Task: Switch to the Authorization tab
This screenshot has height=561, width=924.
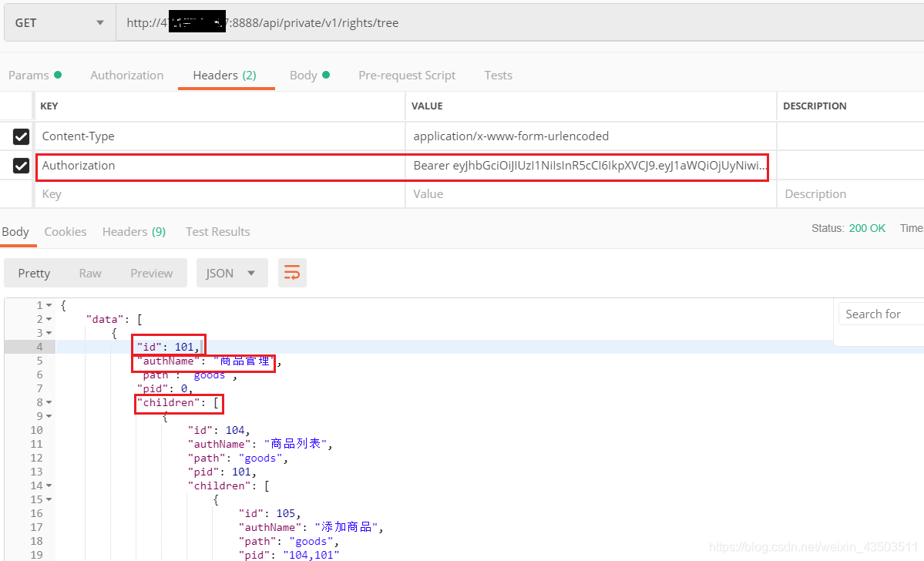Action: click(126, 76)
